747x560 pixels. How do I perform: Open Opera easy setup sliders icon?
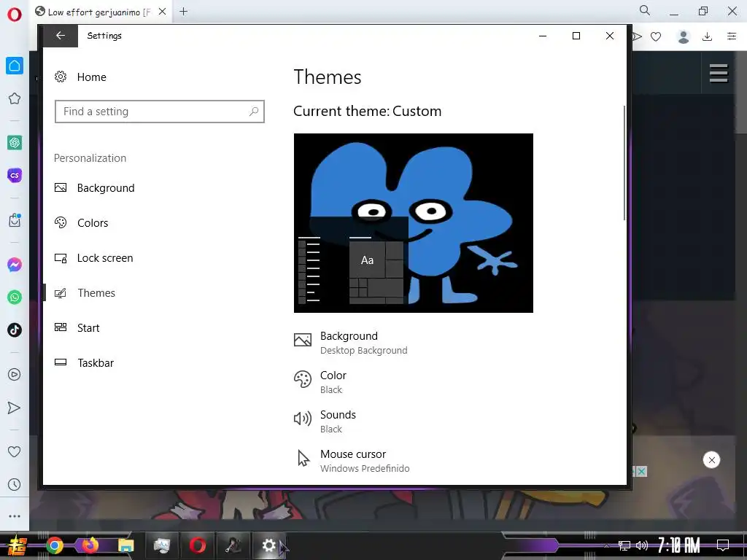tap(732, 36)
